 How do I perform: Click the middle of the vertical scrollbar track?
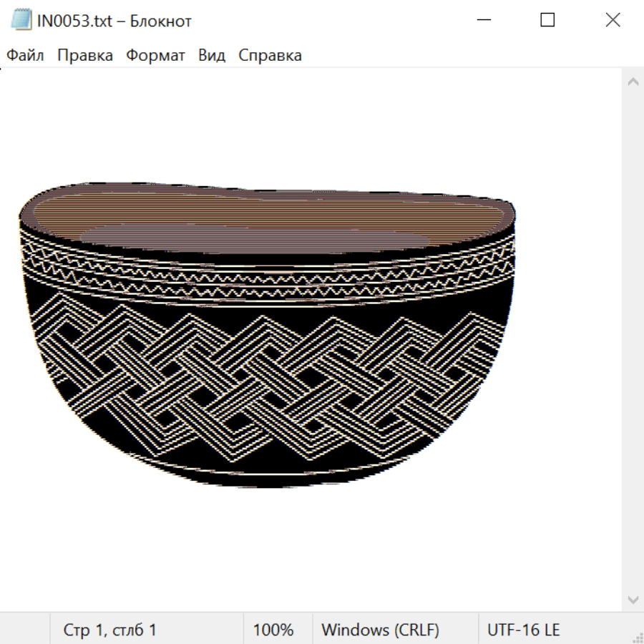click(x=633, y=340)
